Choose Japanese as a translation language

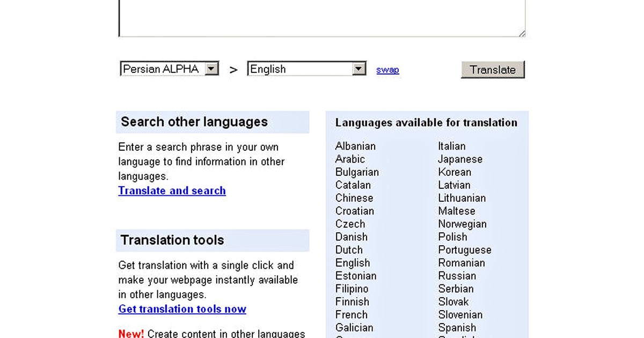coord(460,159)
